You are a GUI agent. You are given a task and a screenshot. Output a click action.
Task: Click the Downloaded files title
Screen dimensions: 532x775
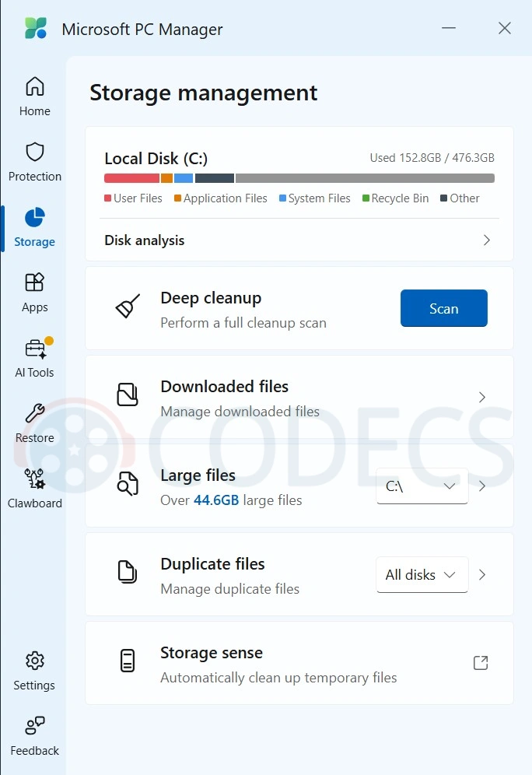224,387
